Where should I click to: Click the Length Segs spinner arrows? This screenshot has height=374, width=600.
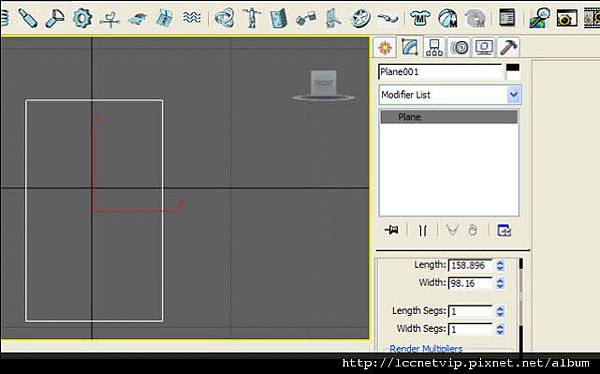(x=500, y=311)
